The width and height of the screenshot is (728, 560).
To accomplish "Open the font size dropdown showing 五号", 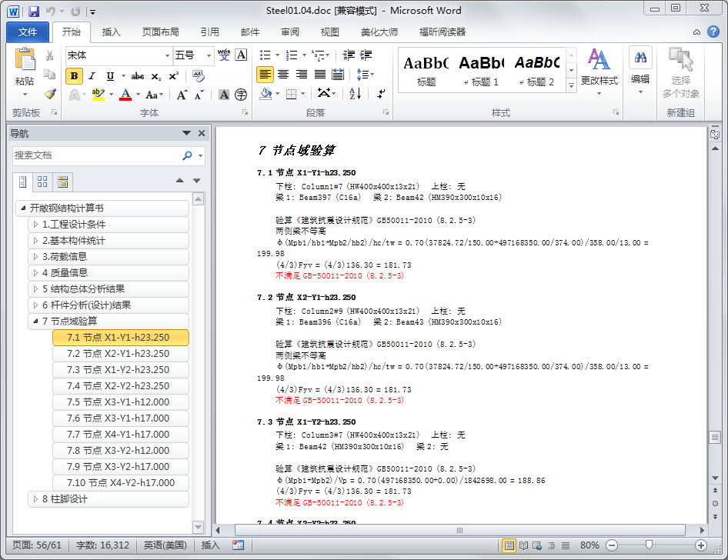I will 209,55.
